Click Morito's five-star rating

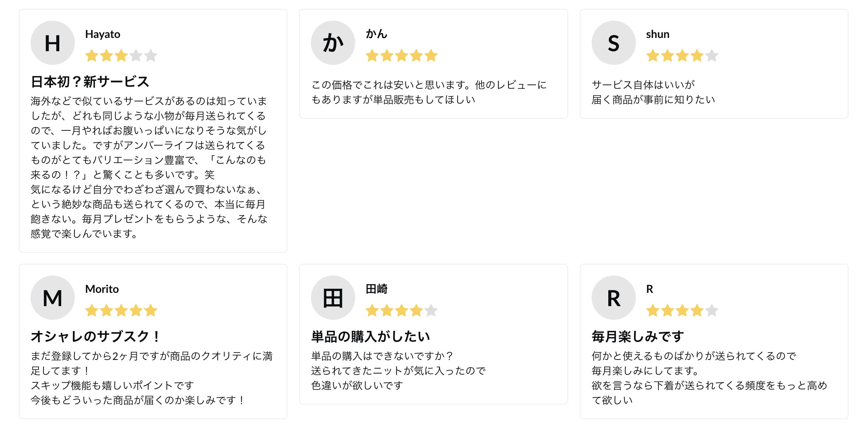pyautogui.click(x=121, y=311)
